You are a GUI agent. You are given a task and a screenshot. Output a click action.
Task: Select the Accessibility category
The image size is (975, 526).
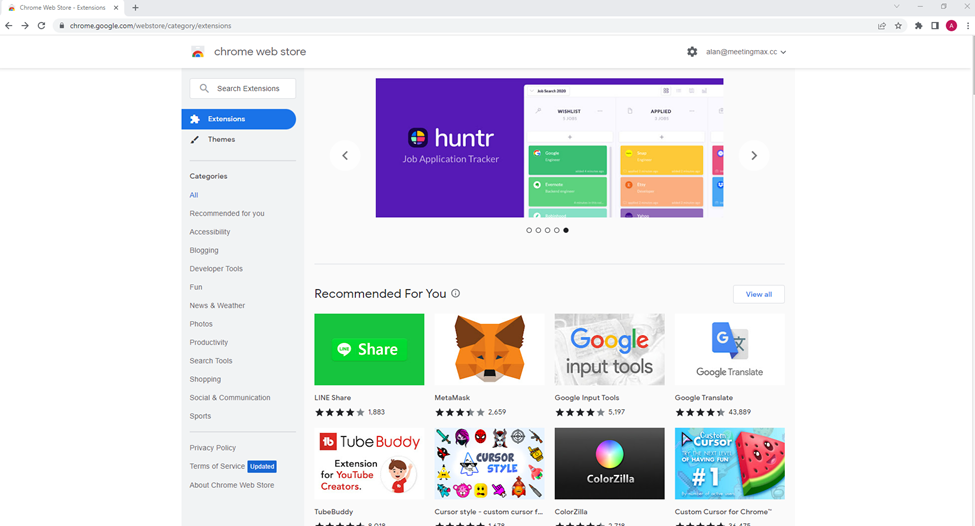(x=210, y=232)
